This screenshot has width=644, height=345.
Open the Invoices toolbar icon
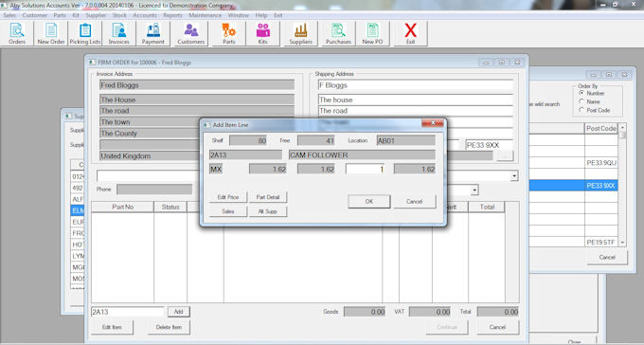tap(119, 33)
